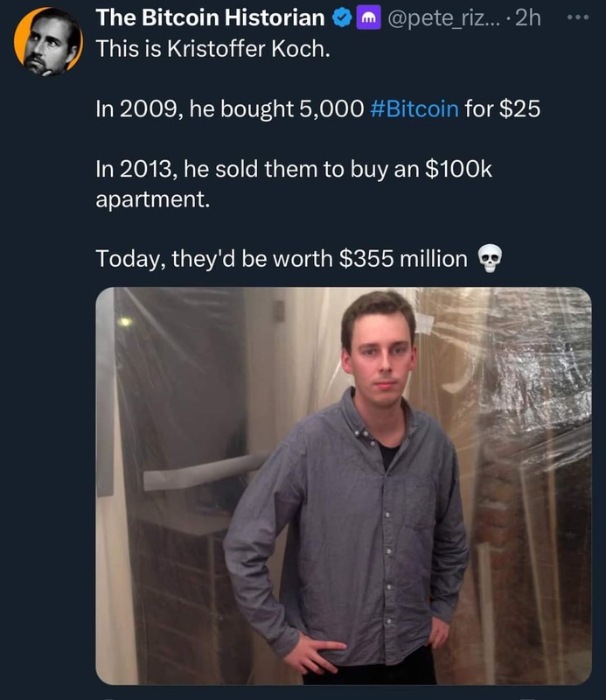Click the word 'apartment.'

tap(153, 199)
